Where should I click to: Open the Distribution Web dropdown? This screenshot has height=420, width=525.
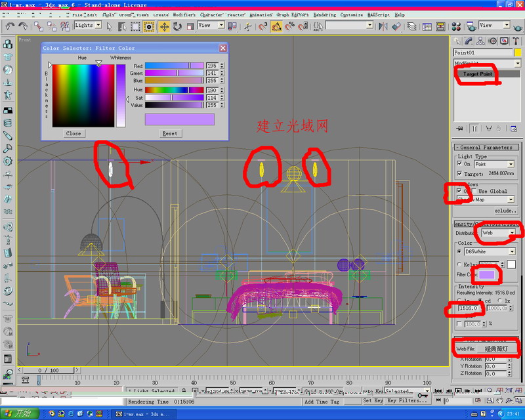(511, 233)
